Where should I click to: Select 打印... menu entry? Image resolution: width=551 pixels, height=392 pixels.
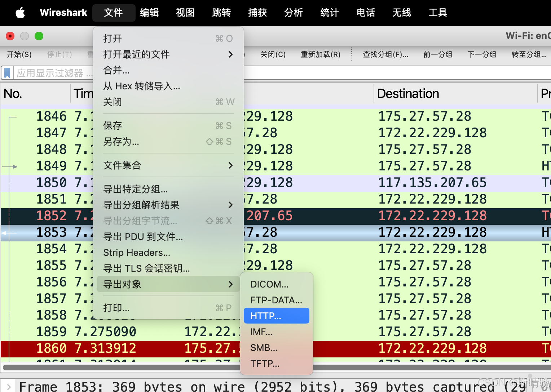click(x=168, y=308)
